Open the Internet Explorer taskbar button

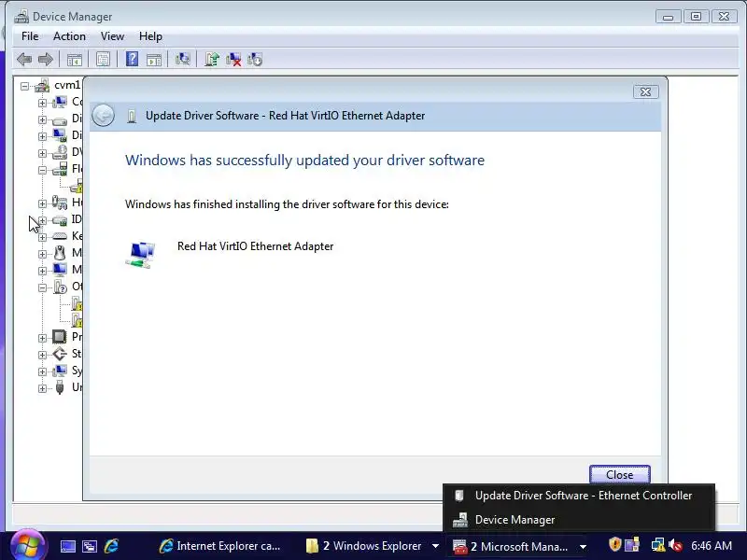tap(221, 546)
